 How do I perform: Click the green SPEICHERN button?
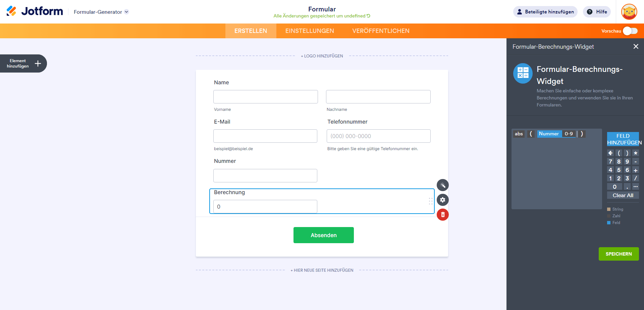click(619, 254)
